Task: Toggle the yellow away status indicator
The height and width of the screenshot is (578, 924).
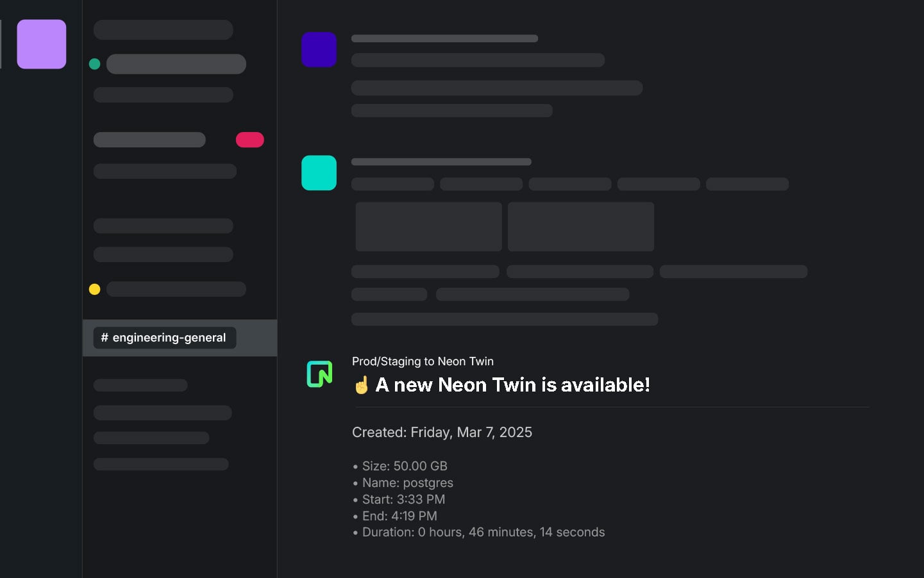Action: 94,289
